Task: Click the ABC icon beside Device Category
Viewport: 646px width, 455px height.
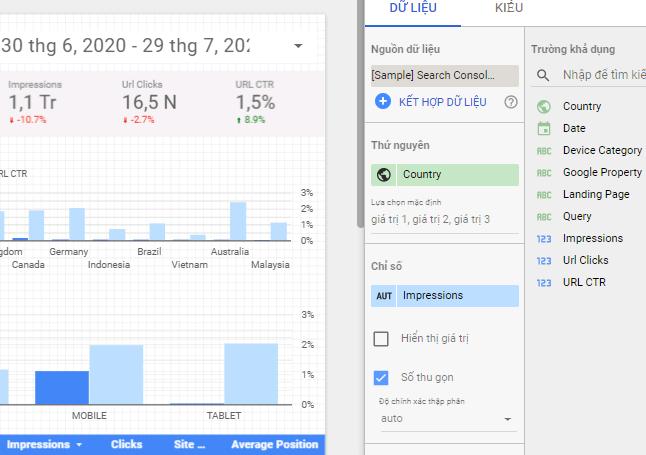Action: [x=544, y=151]
